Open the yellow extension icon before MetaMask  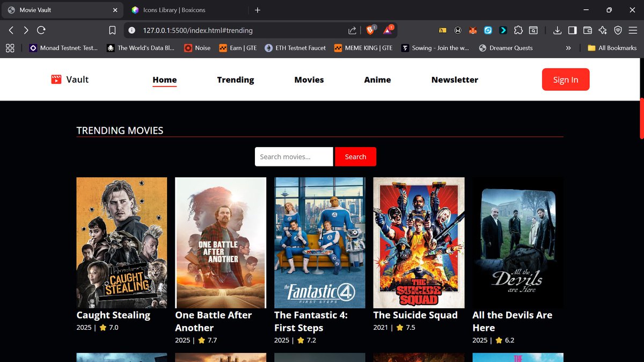click(443, 31)
